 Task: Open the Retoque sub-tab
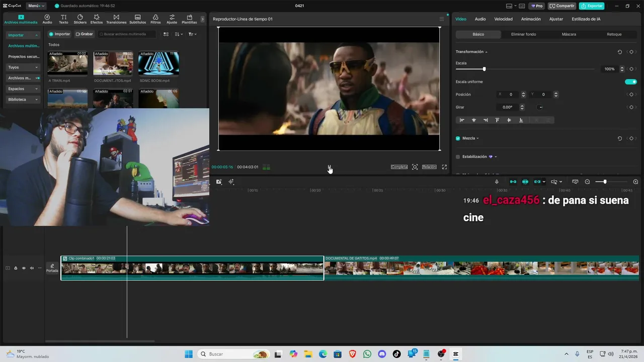(x=614, y=34)
